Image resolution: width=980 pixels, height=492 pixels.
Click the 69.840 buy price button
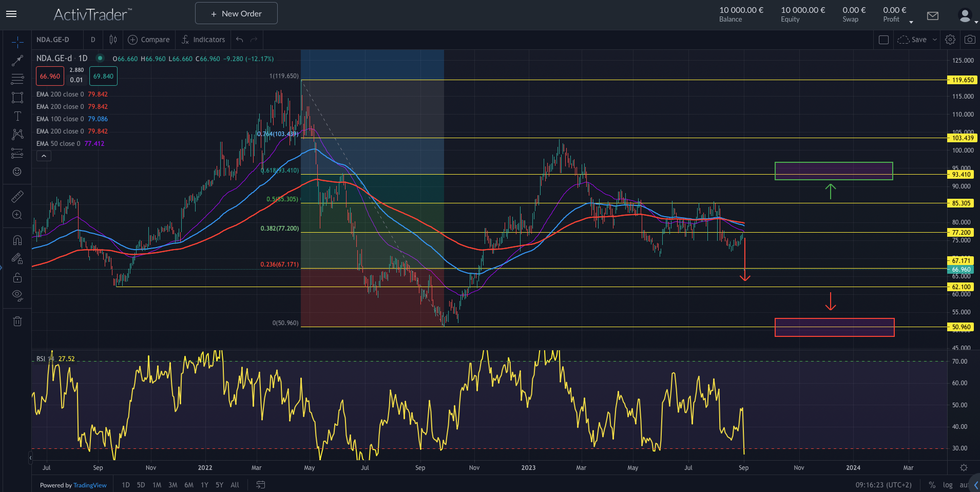[x=103, y=77]
